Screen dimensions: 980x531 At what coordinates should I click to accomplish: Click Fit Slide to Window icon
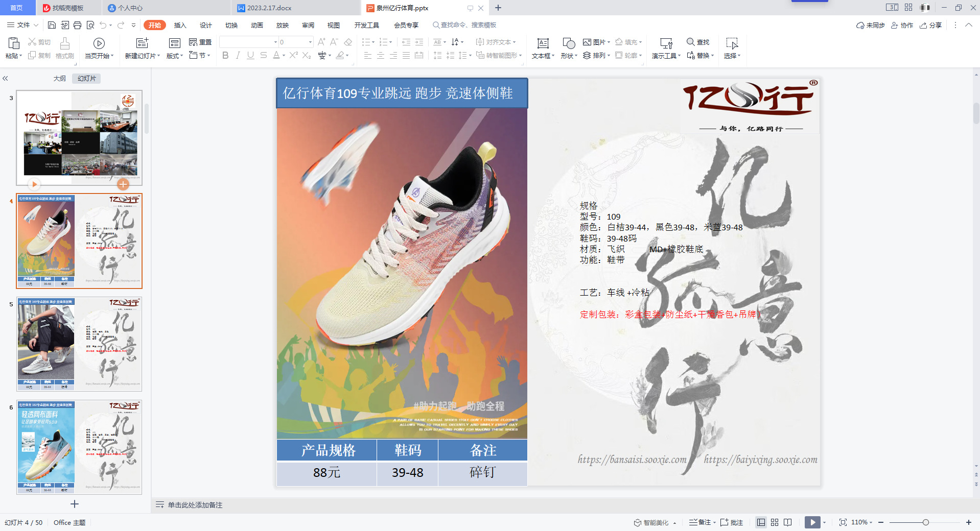tap(843, 522)
